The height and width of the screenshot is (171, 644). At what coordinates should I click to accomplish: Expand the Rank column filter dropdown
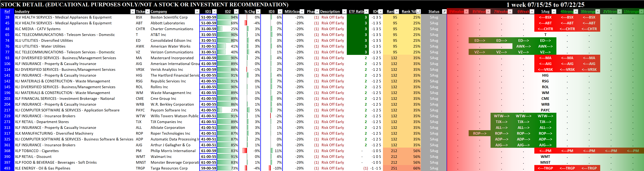click(397, 11)
